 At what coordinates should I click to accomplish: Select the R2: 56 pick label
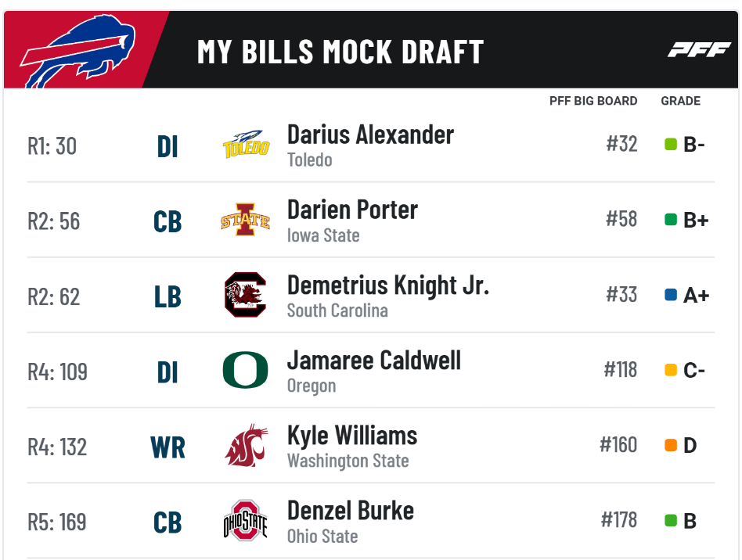pyautogui.click(x=54, y=221)
